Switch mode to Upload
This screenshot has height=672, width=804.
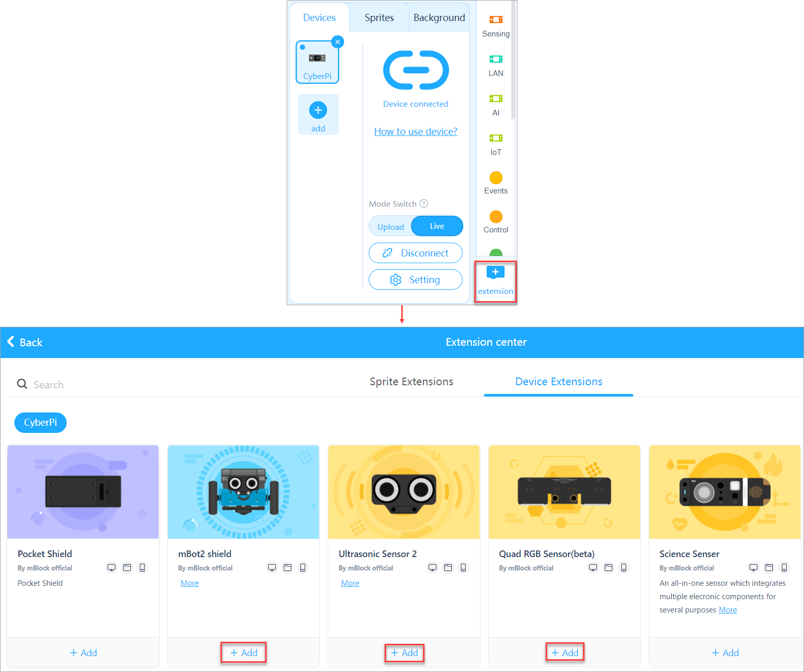tap(391, 227)
